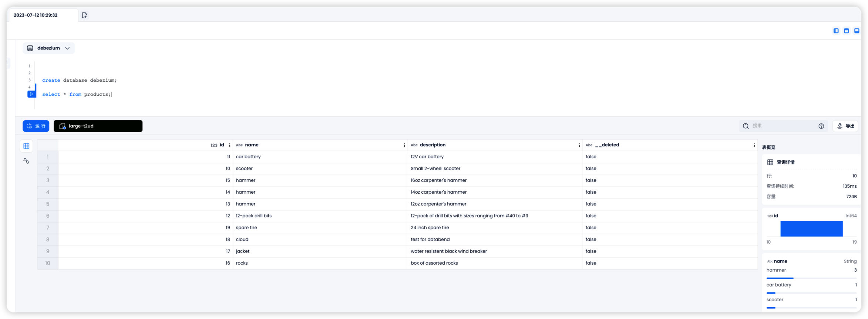Select the middle panel layout icon
868x319 pixels.
pos(846,31)
